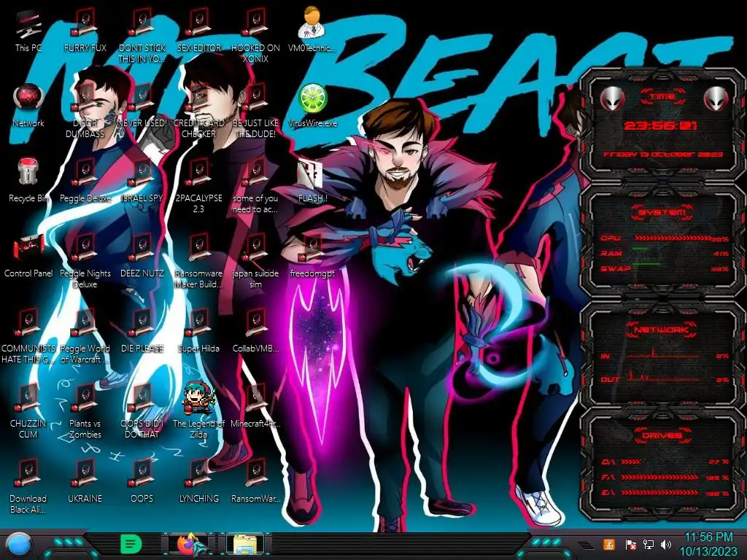Click the SWAP usage reading
This screenshot has height=560, width=747.
[721, 269]
